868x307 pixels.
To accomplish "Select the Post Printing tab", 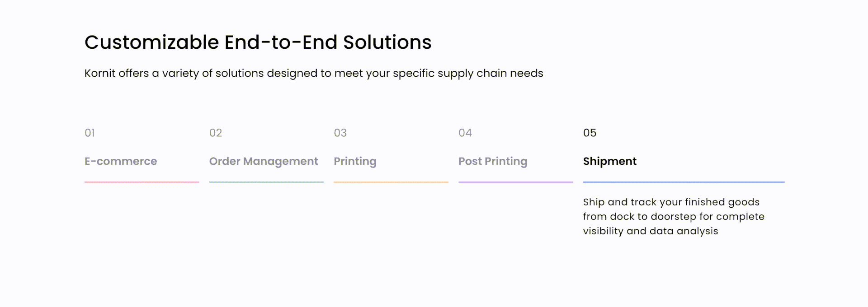I will click(493, 162).
